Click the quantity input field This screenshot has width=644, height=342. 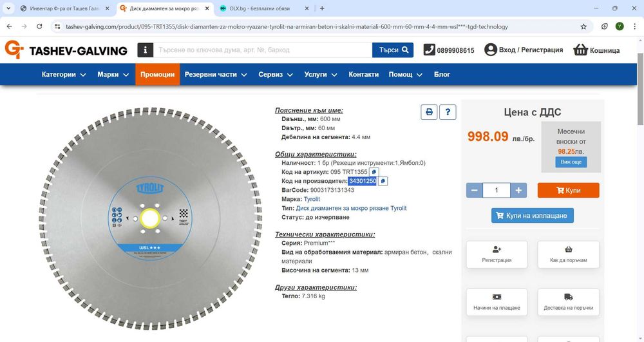pyautogui.click(x=496, y=190)
